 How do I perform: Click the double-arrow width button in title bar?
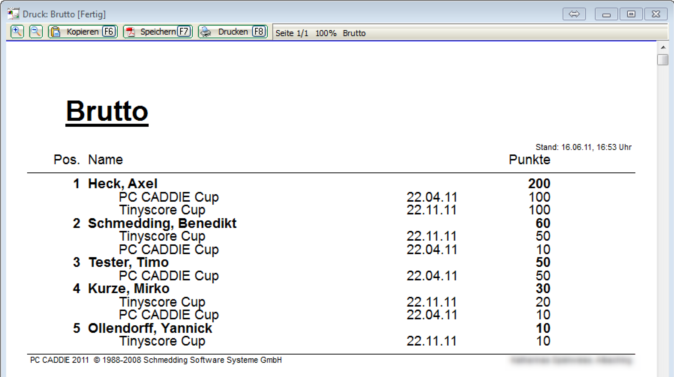(574, 14)
